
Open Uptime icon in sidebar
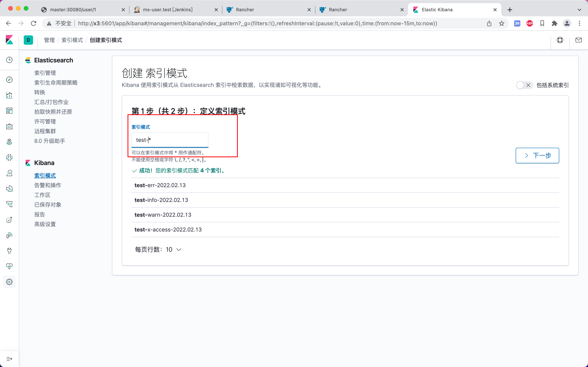click(9, 220)
